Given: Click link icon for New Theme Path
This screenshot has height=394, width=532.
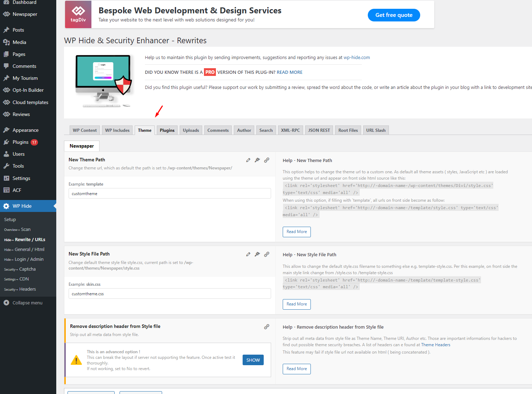Looking at the screenshot, I should (x=267, y=160).
